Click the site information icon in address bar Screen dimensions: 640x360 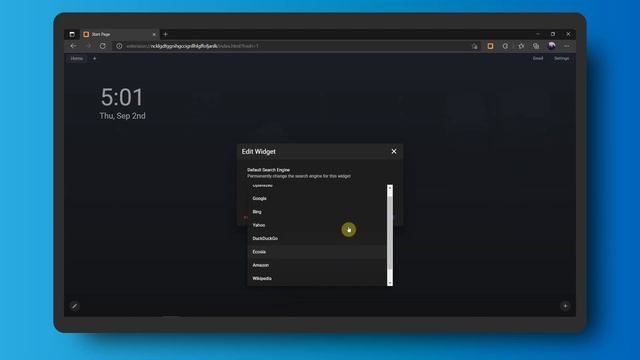click(119, 46)
